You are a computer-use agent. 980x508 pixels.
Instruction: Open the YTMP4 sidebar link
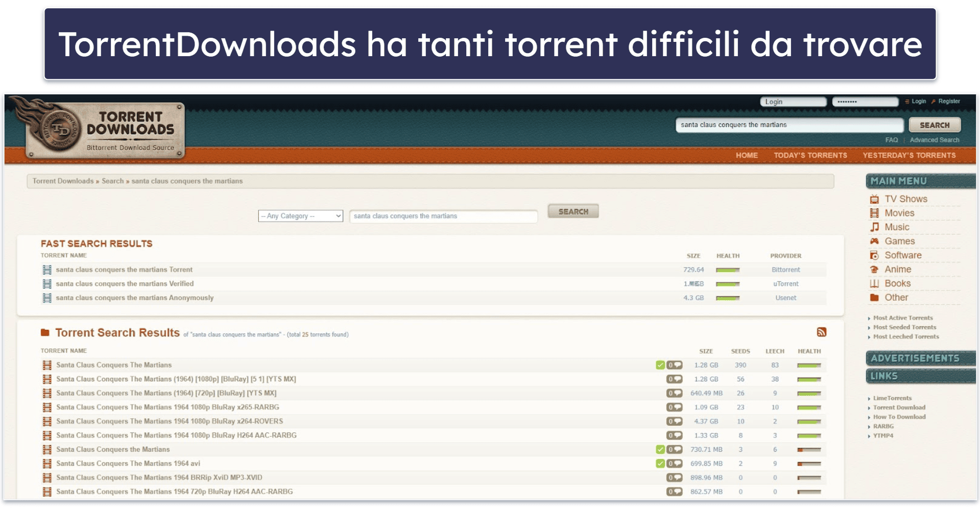[x=883, y=436]
